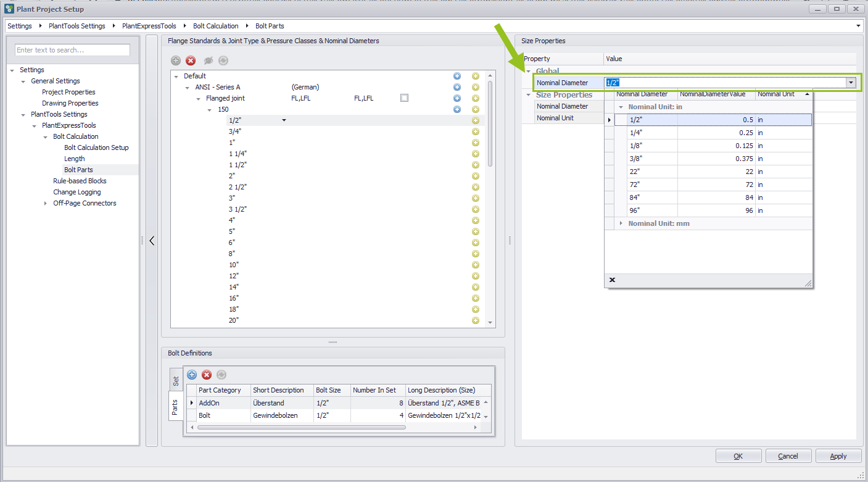Click the horizontal scrollbar in Bolt Definitions table

click(x=302, y=427)
